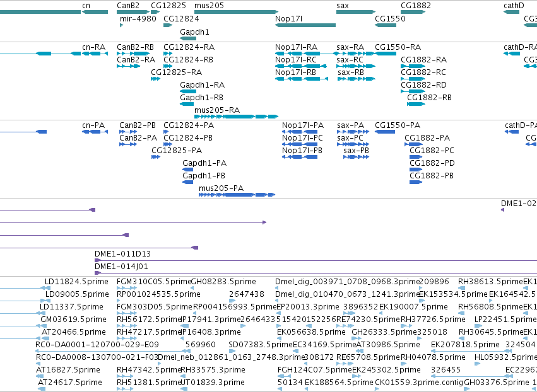Select the mir-4980 small arrow glyph
Image resolution: width=537 pixels, height=392 pixels.
click(x=122, y=25)
